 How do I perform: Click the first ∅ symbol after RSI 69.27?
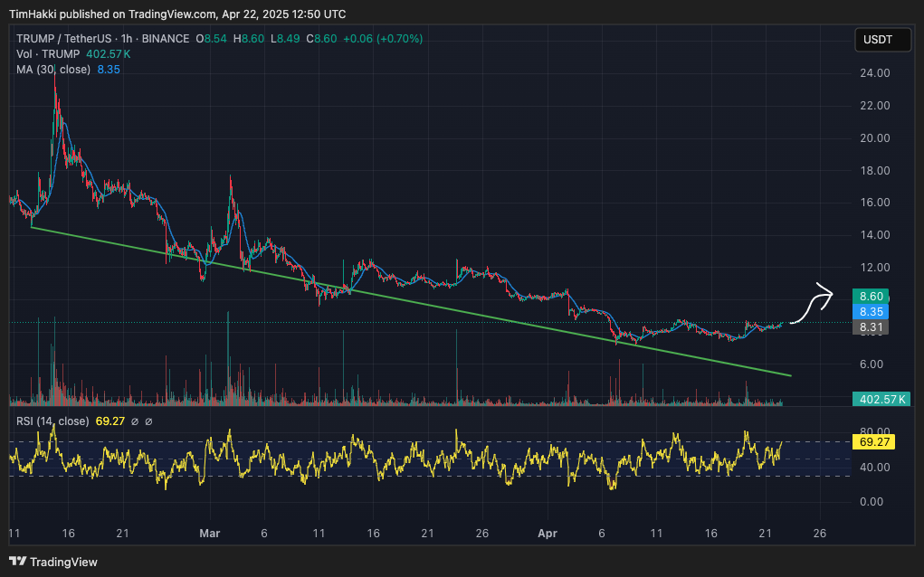click(x=134, y=421)
